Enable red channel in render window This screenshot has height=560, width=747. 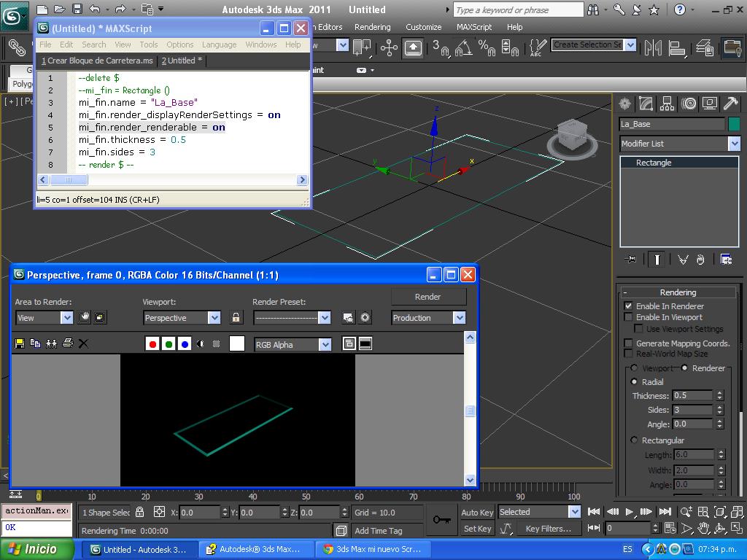tap(152, 344)
